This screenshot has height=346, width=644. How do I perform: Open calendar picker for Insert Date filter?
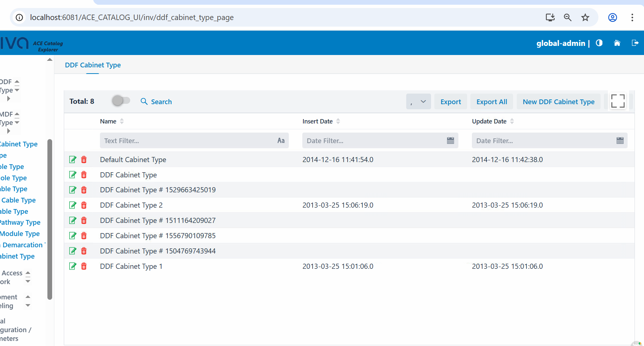(450, 141)
